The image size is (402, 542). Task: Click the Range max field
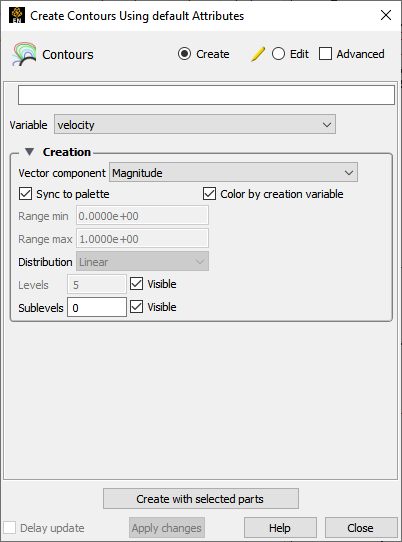click(142, 239)
